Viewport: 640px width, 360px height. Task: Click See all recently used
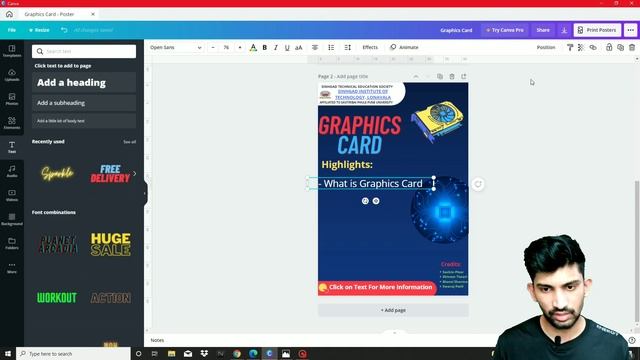point(129,142)
